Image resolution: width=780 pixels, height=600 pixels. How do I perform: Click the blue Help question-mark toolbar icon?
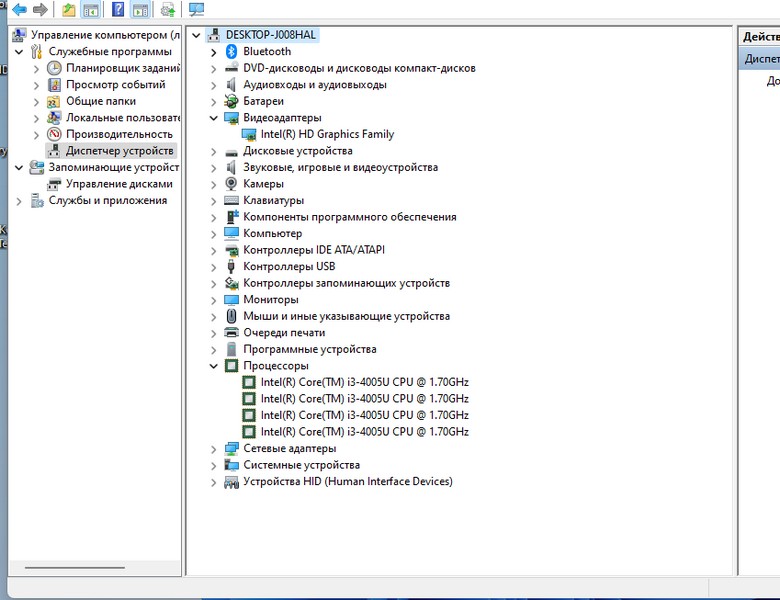pos(118,10)
